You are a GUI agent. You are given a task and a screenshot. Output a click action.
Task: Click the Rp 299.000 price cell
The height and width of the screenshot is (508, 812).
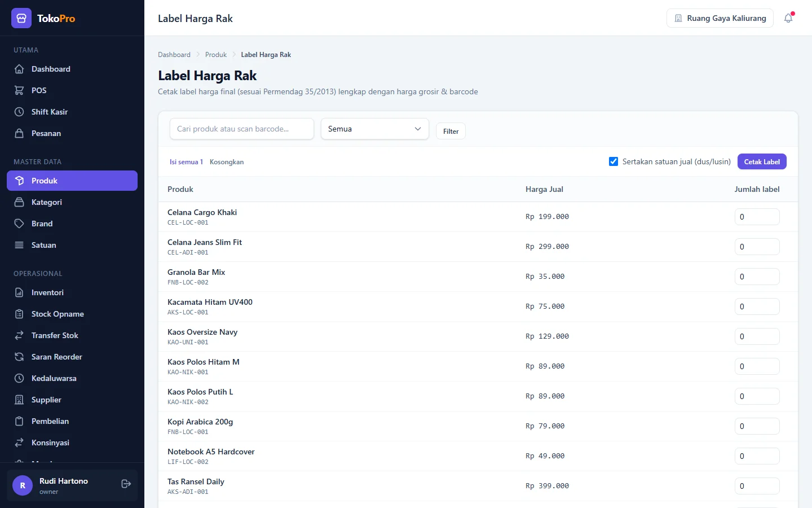tap(547, 247)
